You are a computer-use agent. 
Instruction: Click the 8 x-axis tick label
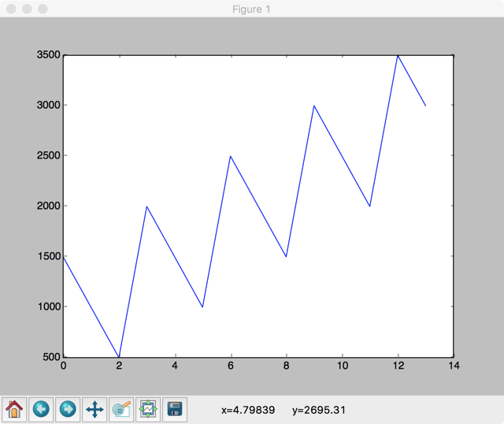coord(287,366)
